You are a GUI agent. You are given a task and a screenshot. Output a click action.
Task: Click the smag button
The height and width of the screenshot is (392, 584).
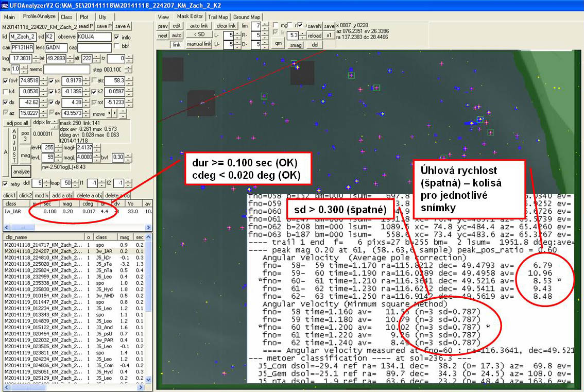pos(296,45)
